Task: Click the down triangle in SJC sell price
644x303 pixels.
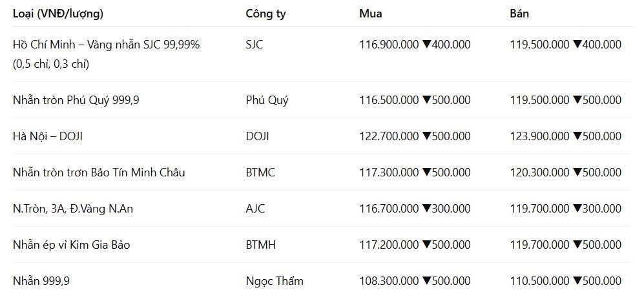Action: click(577, 45)
